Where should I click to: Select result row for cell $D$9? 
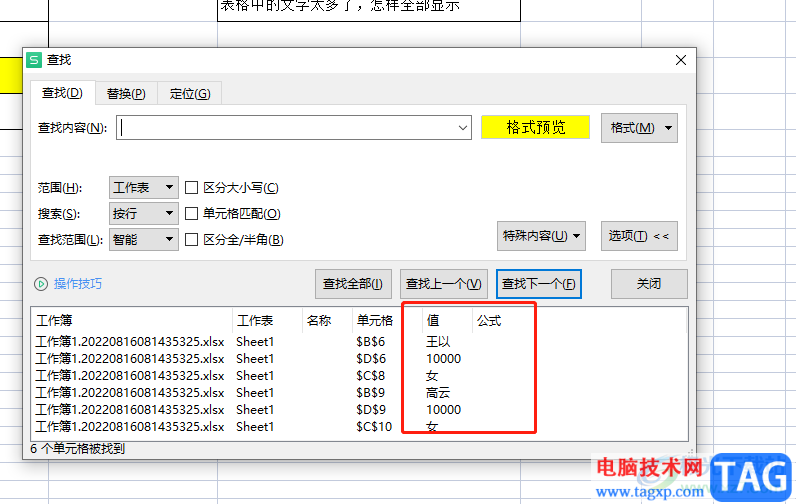click(x=359, y=410)
